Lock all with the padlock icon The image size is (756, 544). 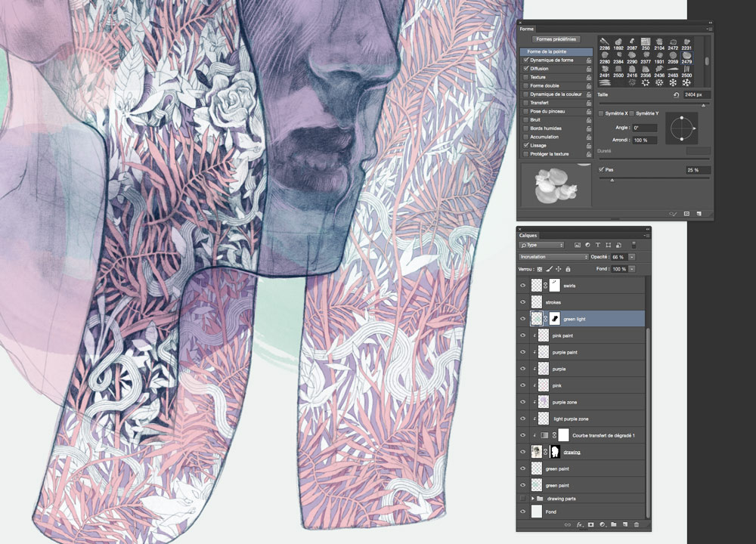pyautogui.click(x=568, y=269)
